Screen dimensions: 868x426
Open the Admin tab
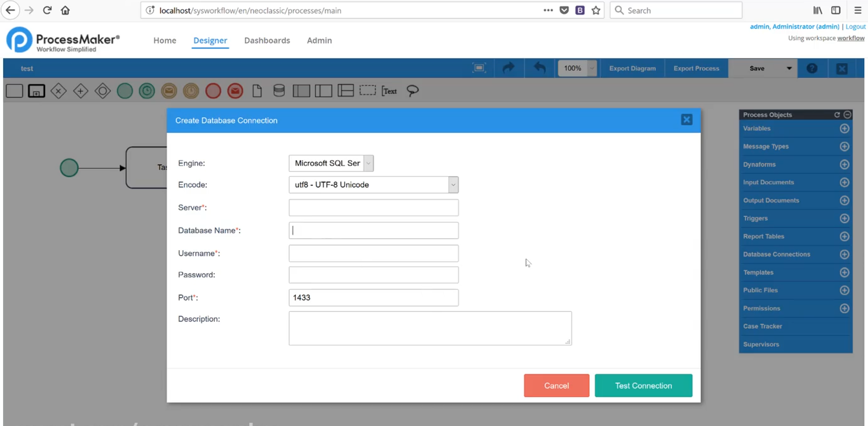319,40
